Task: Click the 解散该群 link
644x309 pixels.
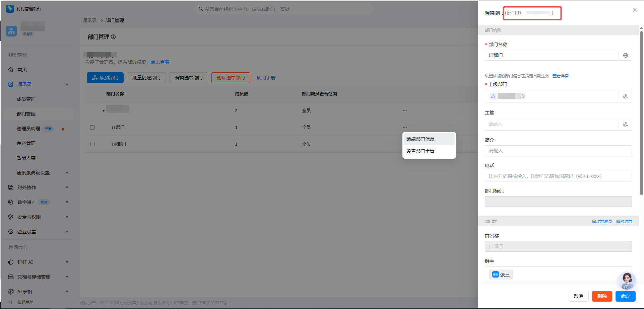Action: pos(624,221)
